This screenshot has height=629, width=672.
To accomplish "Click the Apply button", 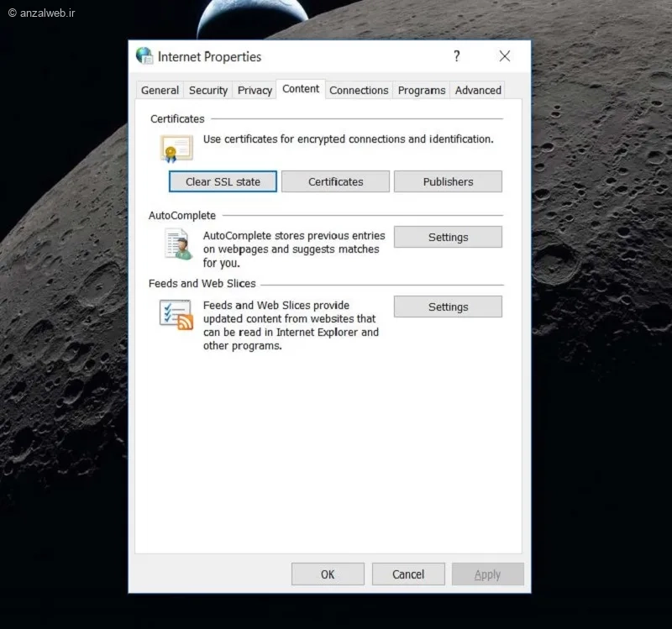I will (488, 574).
